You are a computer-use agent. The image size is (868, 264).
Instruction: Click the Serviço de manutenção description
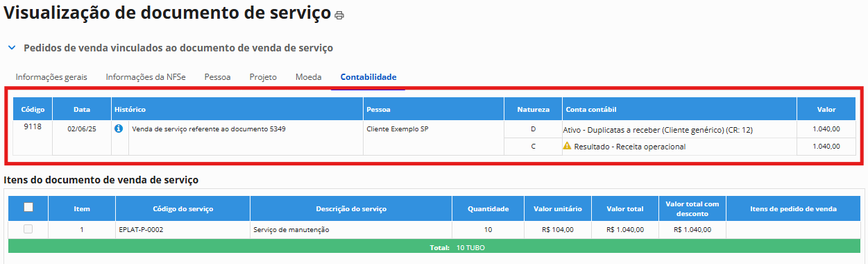[x=291, y=229]
